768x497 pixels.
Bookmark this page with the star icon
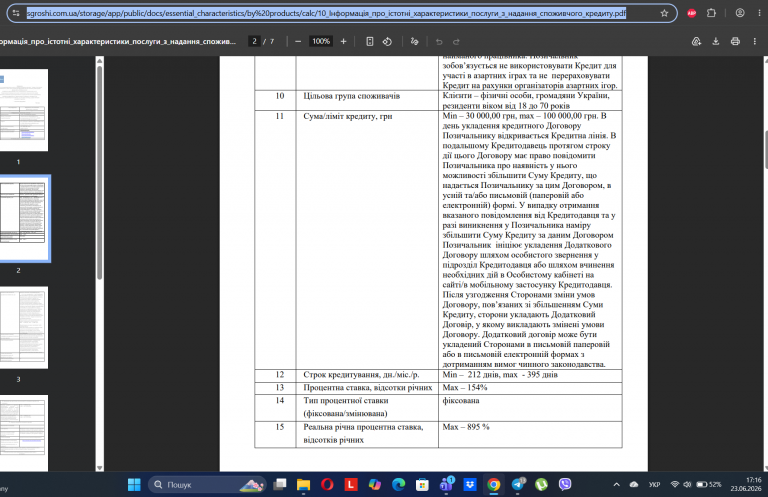pyautogui.click(x=664, y=13)
